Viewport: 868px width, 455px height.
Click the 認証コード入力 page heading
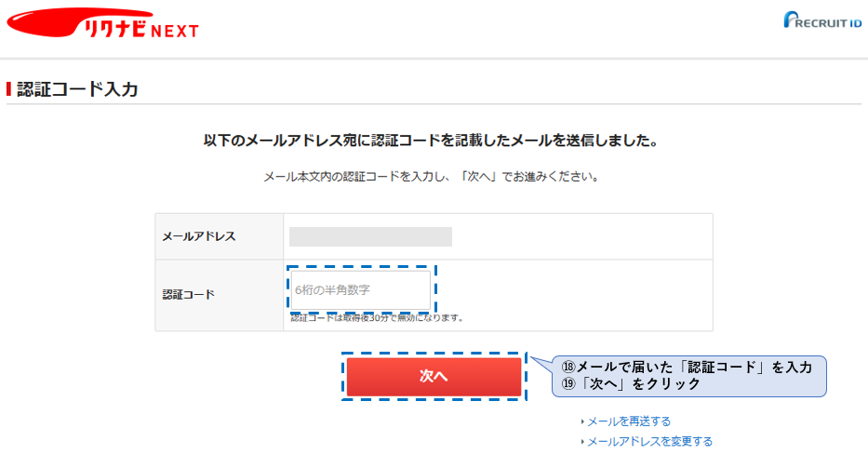click(77, 89)
